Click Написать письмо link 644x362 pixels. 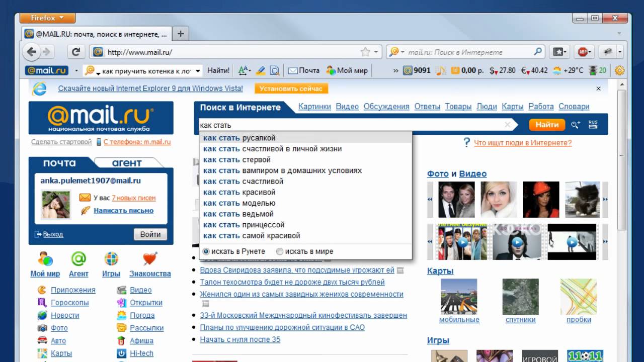point(124,211)
